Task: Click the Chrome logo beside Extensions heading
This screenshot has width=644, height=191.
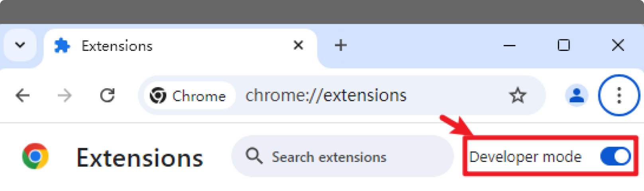Action: pos(35,156)
